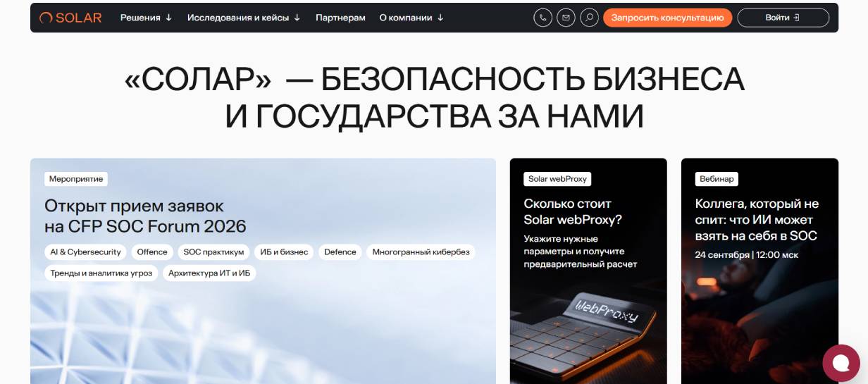
Task: Open the Партнерам page
Action: coord(340,18)
